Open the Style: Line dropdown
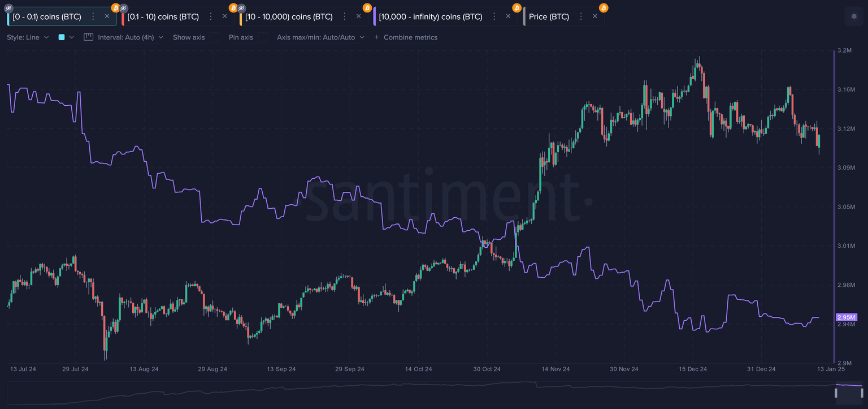This screenshot has height=409, width=868. click(x=28, y=37)
